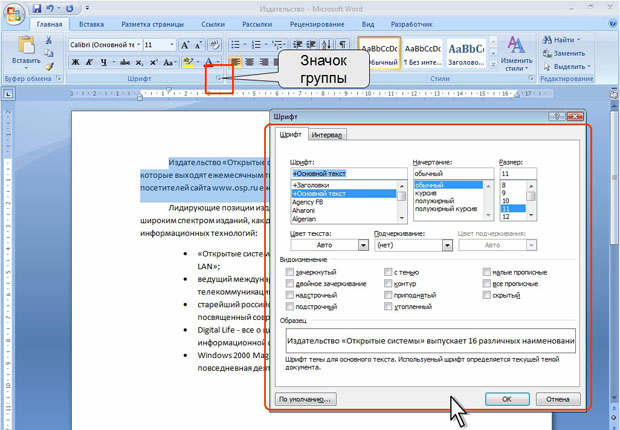The height and width of the screenshot is (430, 620).
Task: Click the Заменить replace command
Action: pos(564,53)
